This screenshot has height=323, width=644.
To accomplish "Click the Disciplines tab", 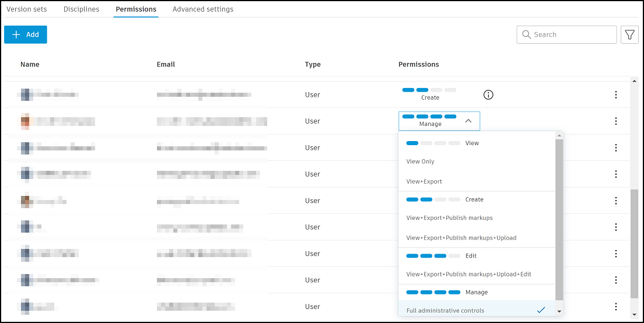I will [81, 9].
